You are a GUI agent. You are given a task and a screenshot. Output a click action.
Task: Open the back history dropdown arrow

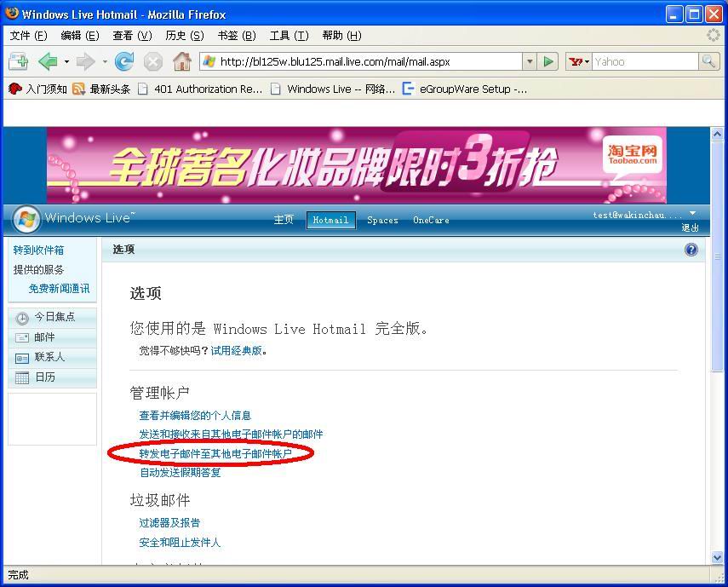point(66,61)
